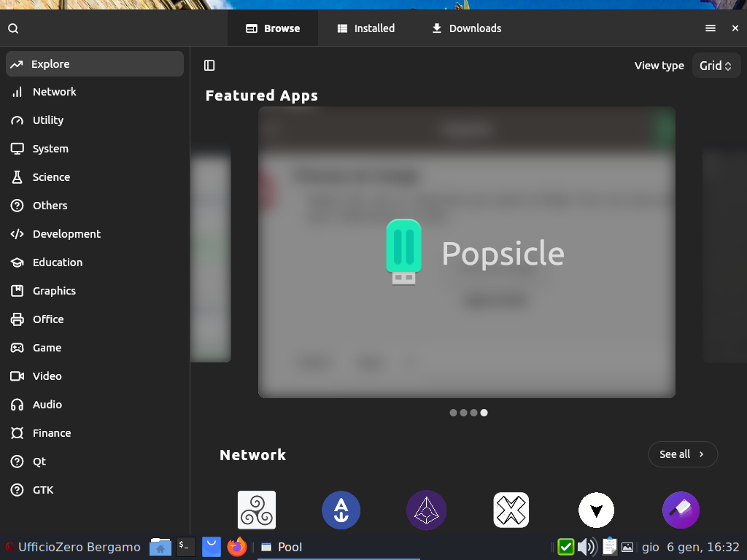Switch to the Downloads tab
Viewport: 747px width, 560px height.
(x=466, y=28)
